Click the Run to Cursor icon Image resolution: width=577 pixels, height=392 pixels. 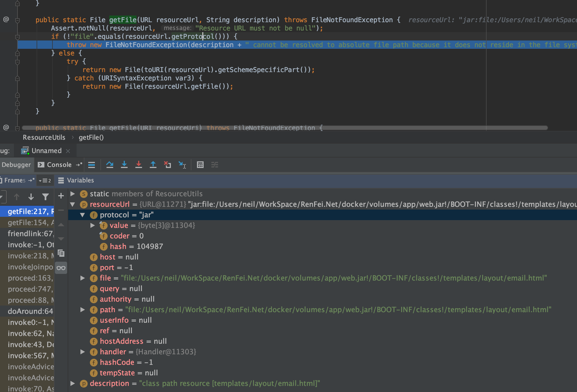tap(182, 165)
